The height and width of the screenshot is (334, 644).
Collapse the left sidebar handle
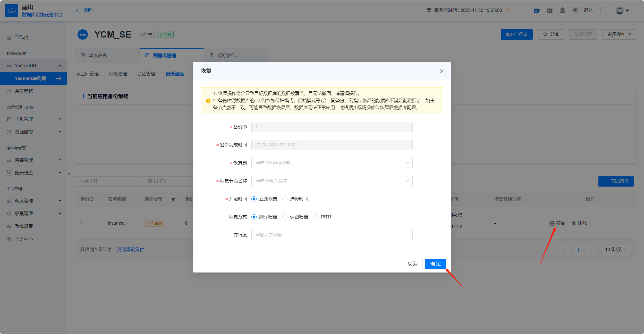[x=69, y=174]
